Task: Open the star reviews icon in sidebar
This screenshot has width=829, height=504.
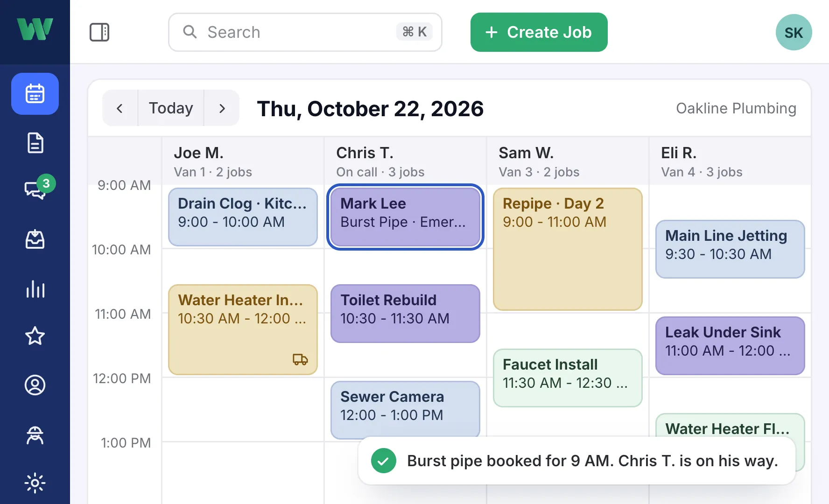Action: coord(35,336)
